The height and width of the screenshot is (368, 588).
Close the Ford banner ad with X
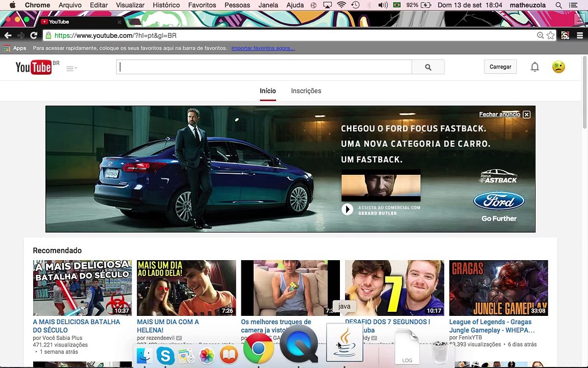(x=527, y=114)
